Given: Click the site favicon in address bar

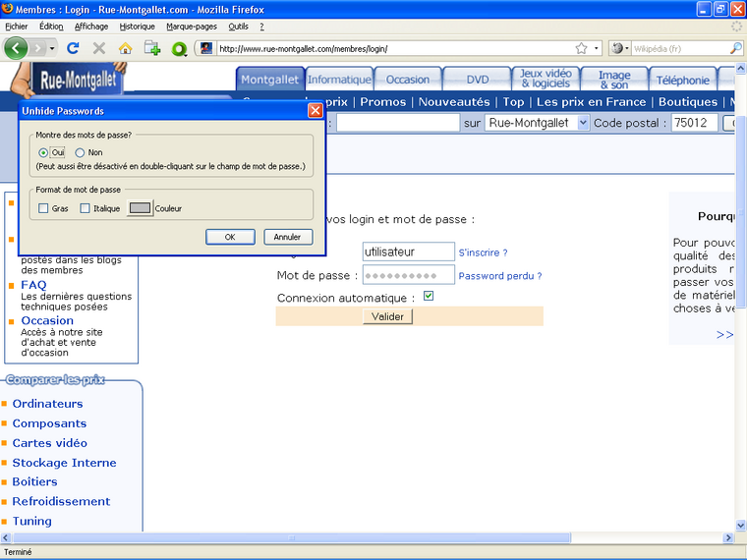Looking at the screenshot, I should pyautogui.click(x=206, y=48).
